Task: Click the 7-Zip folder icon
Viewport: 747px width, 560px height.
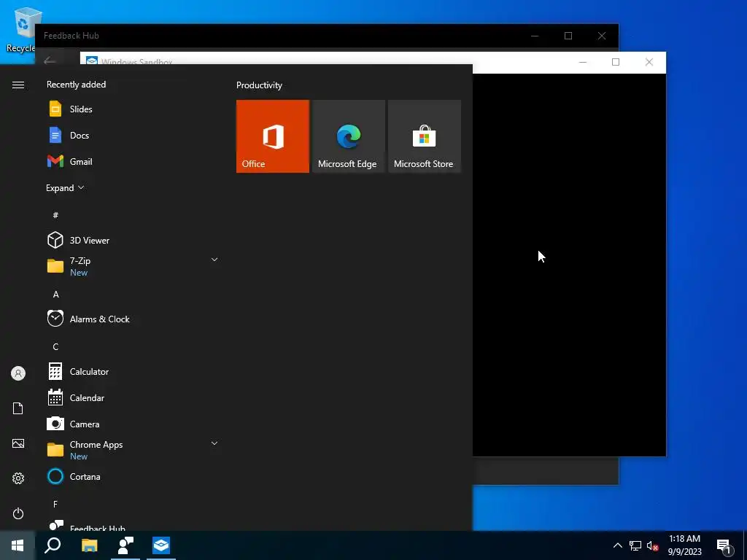Action: [55, 265]
